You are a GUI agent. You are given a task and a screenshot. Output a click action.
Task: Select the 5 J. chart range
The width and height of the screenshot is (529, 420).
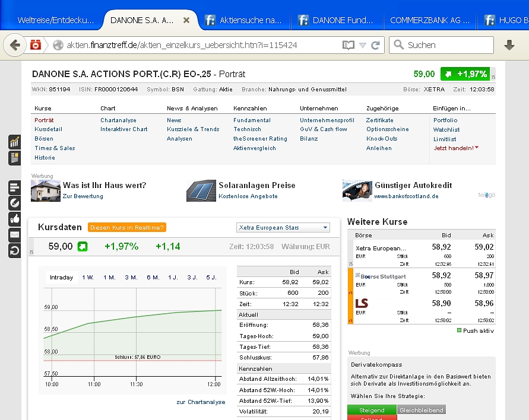[211, 278]
